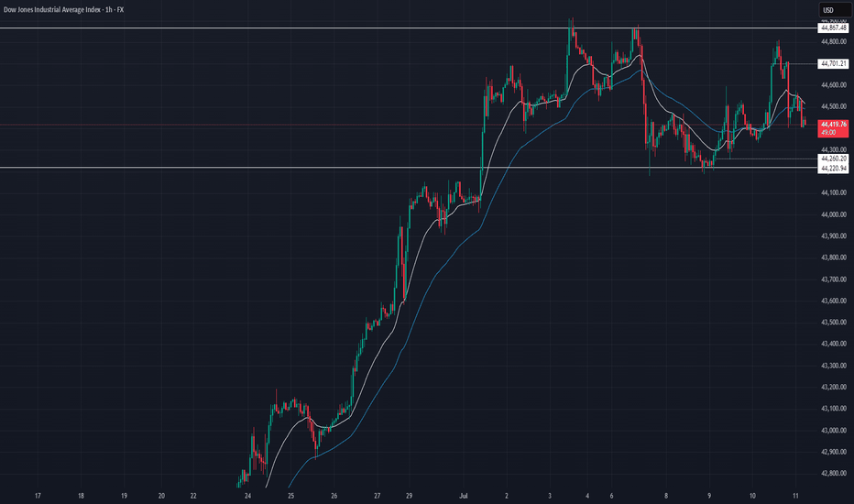Click date 29 on the time axis
The image size is (854, 504).
(x=409, y=496)
